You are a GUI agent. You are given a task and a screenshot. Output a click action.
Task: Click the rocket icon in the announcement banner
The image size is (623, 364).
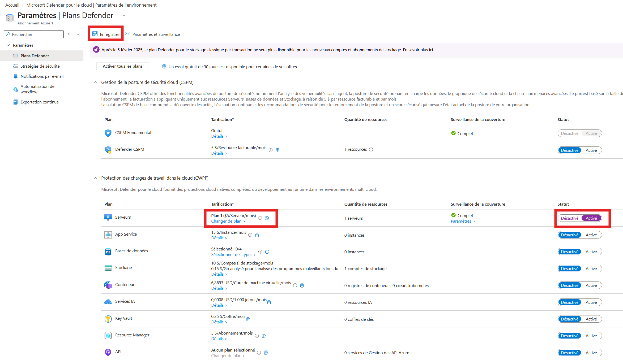[96, 50]
